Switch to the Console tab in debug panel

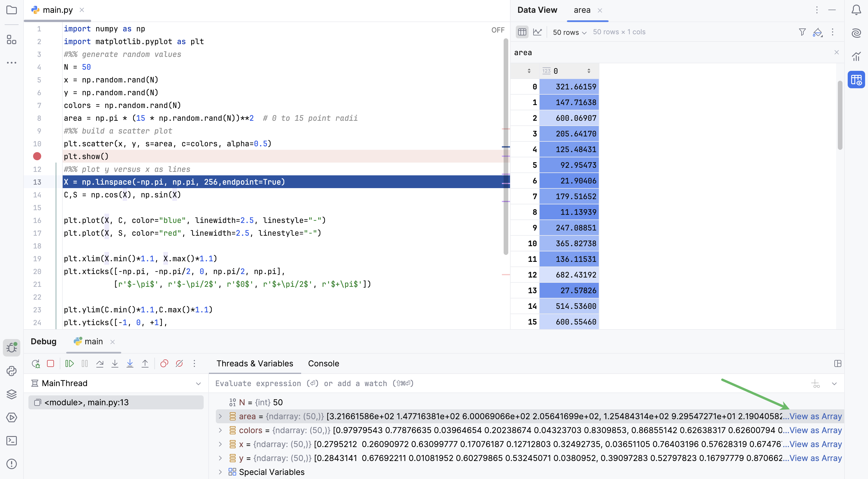click(323, 363)
